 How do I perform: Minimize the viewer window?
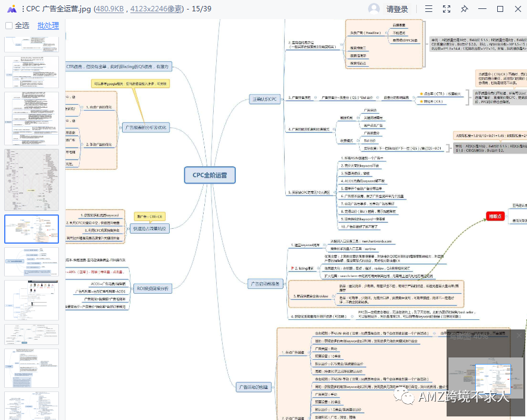click(x=482, y=9)
